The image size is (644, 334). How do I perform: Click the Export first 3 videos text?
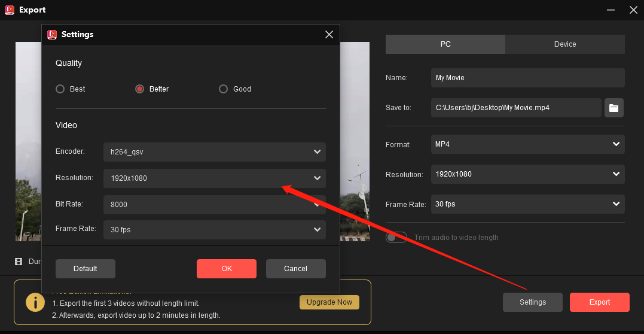[x=126, y=303]
